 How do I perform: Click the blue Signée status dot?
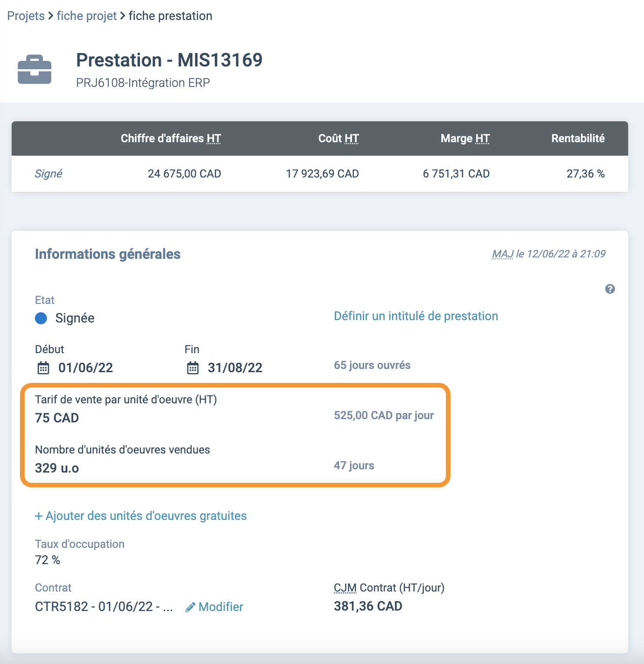point(41,318)
